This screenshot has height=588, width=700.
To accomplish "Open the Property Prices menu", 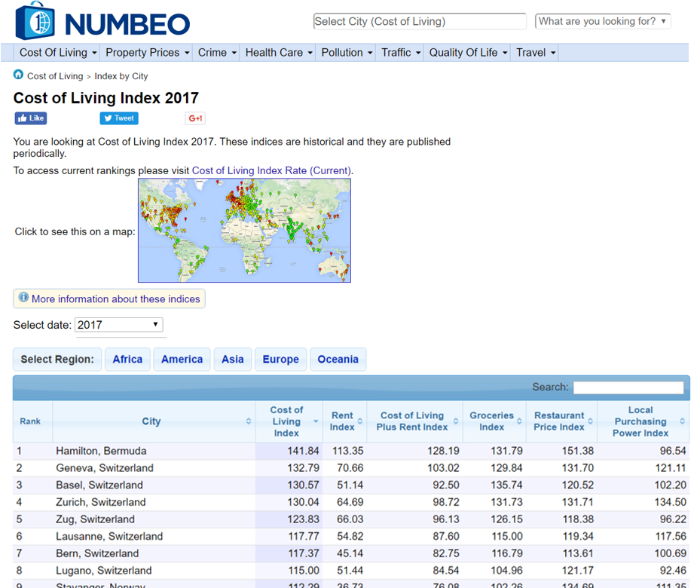I will (x=147, y=53).
